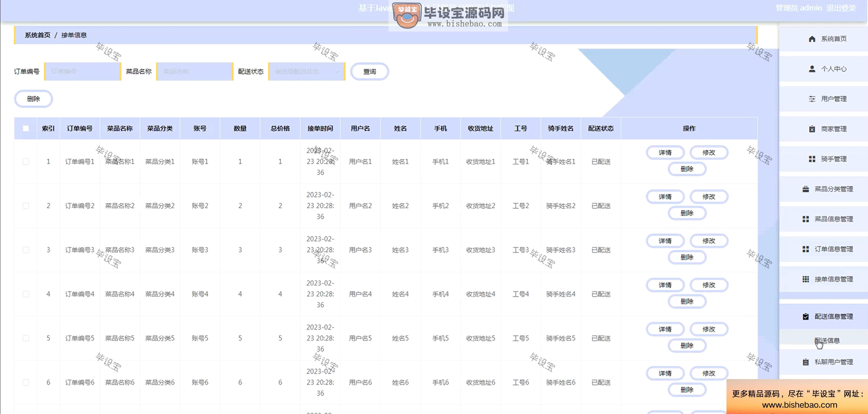Viewport: 868px width, 414px height.
Task: Click 修改 for row 订单编号4
Action: click(709, 285)
